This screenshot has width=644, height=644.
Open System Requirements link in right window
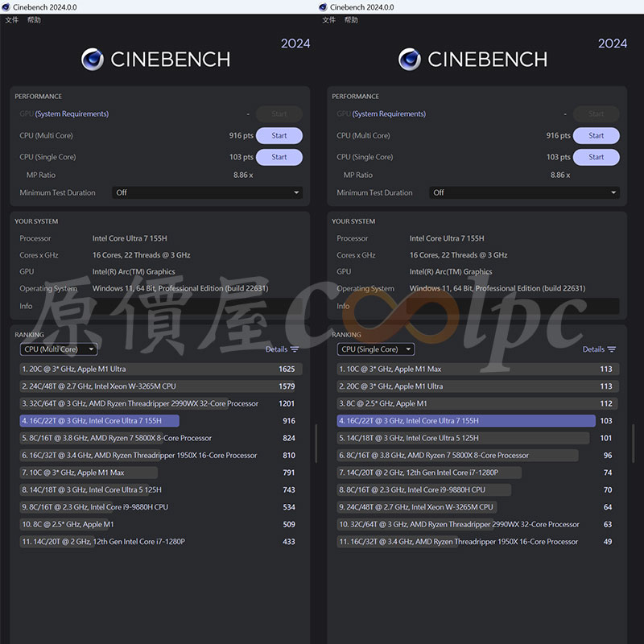[389, 114]
